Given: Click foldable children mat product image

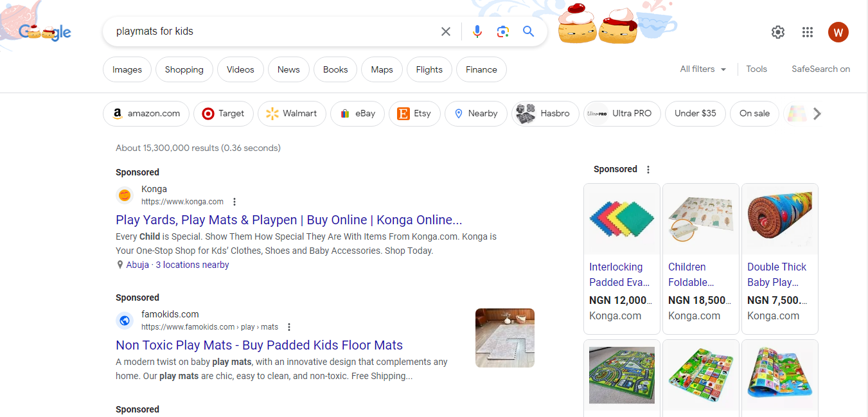Looking at the screenshot, I should click(701, 219).
